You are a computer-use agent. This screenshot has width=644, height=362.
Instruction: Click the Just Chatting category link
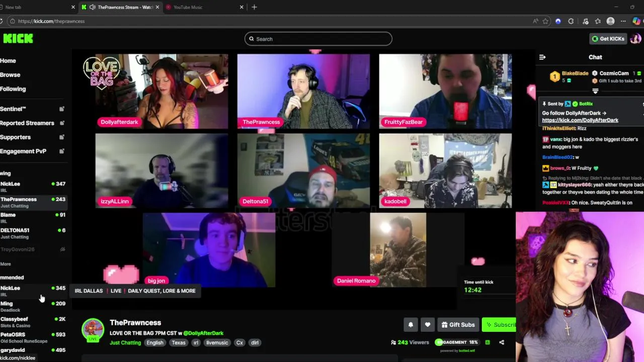[125, 343]
